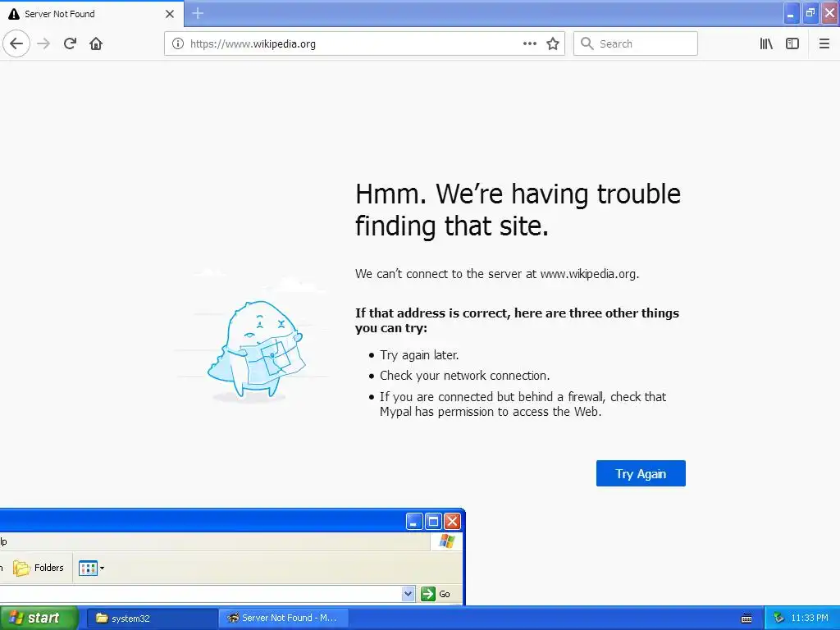Click the network status tray icon
840x630 pixels.
click(x=779, y=619)
